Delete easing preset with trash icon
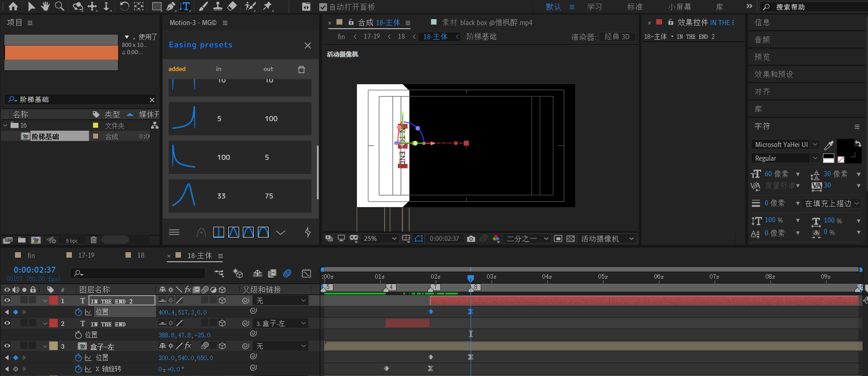 (301, 69)
